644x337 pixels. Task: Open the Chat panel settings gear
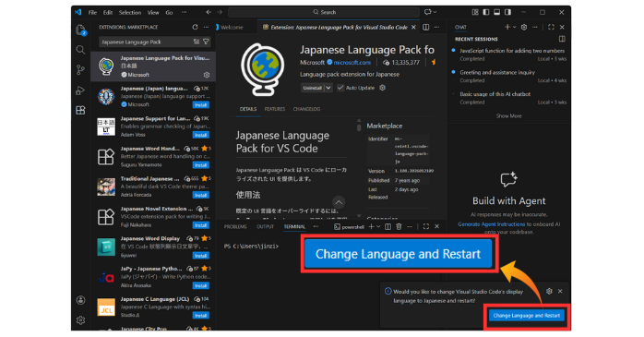coord(524,27)
